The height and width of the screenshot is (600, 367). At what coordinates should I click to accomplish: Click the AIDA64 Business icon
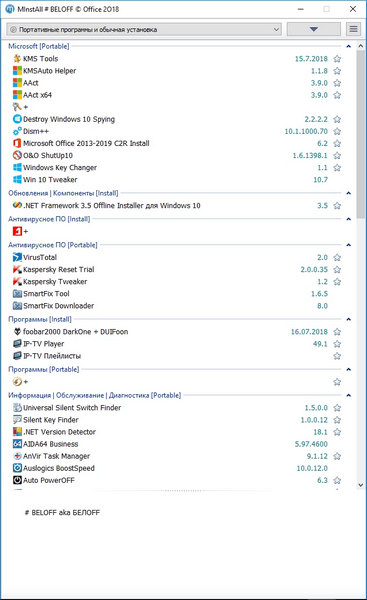(17, 444)
